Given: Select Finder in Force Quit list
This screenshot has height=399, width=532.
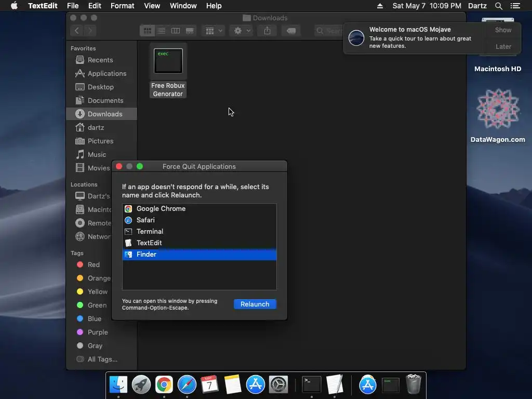Looking at the screenshot, I should [x=199, y=255].
